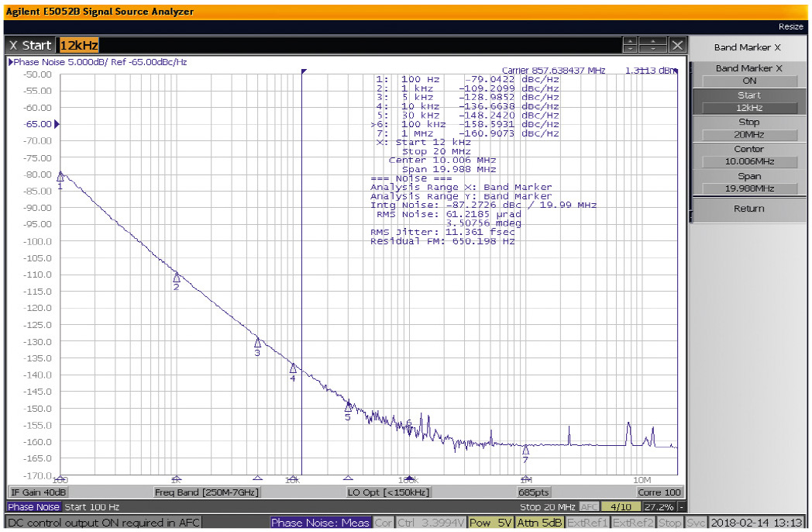The image size is (812, 532).
Task: Click the Phase Noise trace title arrow icon
Action: (10, 62)
